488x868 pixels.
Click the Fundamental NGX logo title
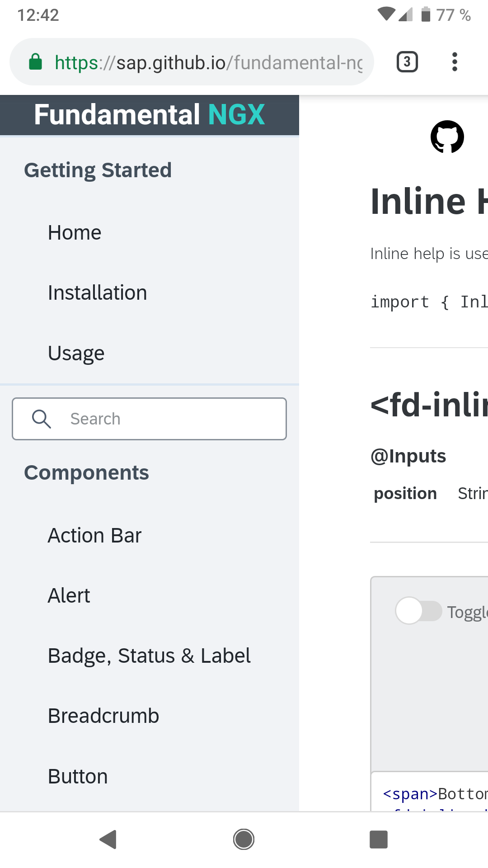click(x=150, y=114)
